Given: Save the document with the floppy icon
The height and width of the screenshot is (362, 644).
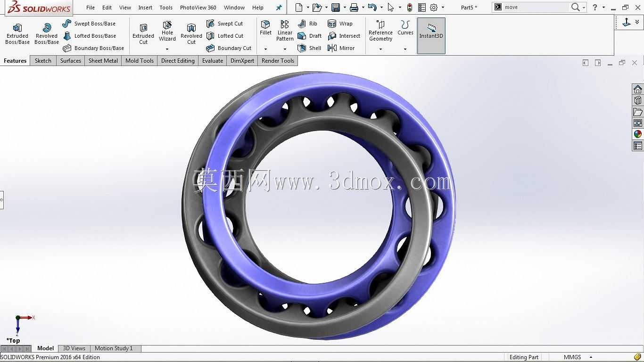Looking at the screenshot, I should [336, 8].
